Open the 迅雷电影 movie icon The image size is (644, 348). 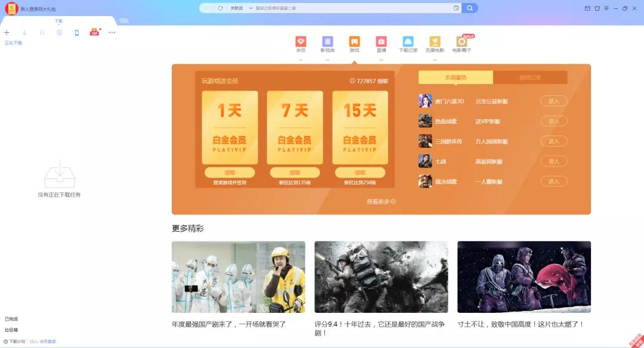point(435,42)
